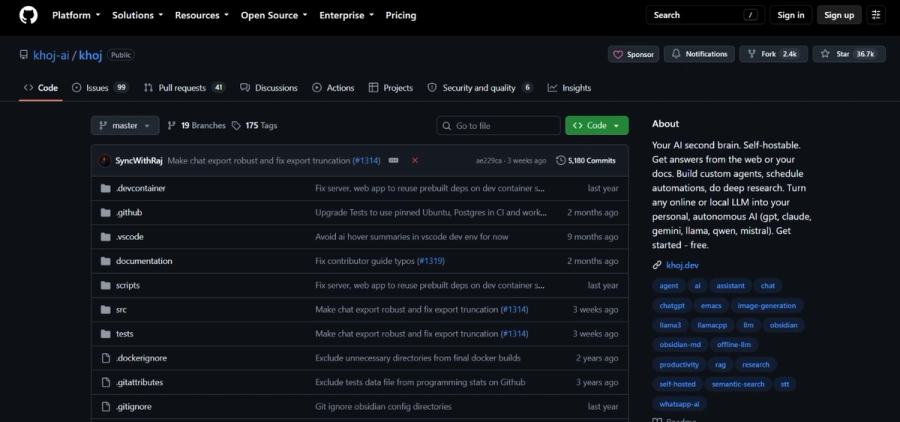Click the Go to file field
Viewport: 900px width, 422px height.
(x=498, y=126)
